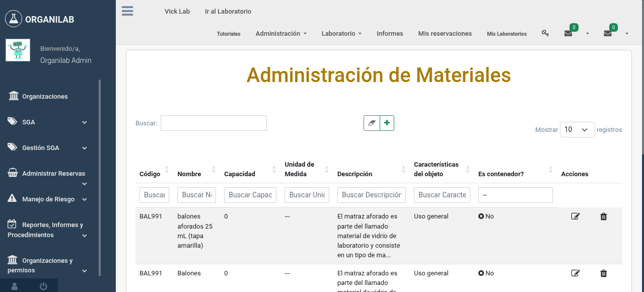Click the Nombre column search field
Screen dimensions: 644x292
(196, 195)
